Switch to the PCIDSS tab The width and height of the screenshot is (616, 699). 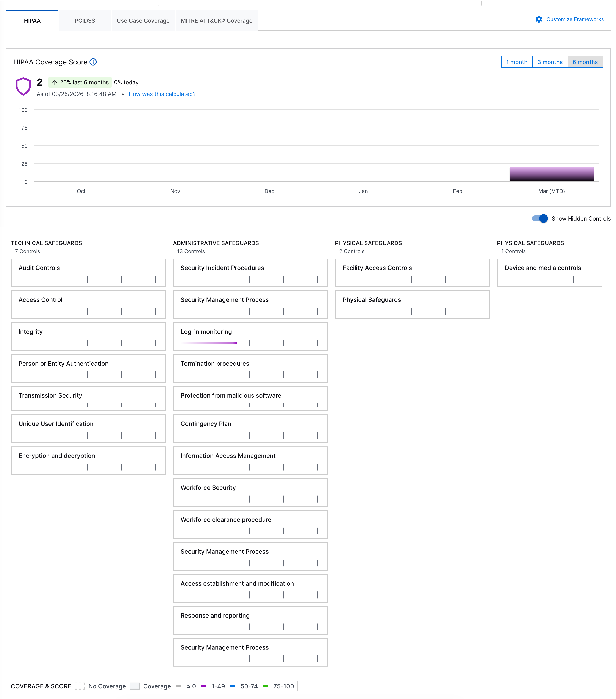[x=85, y=20]
